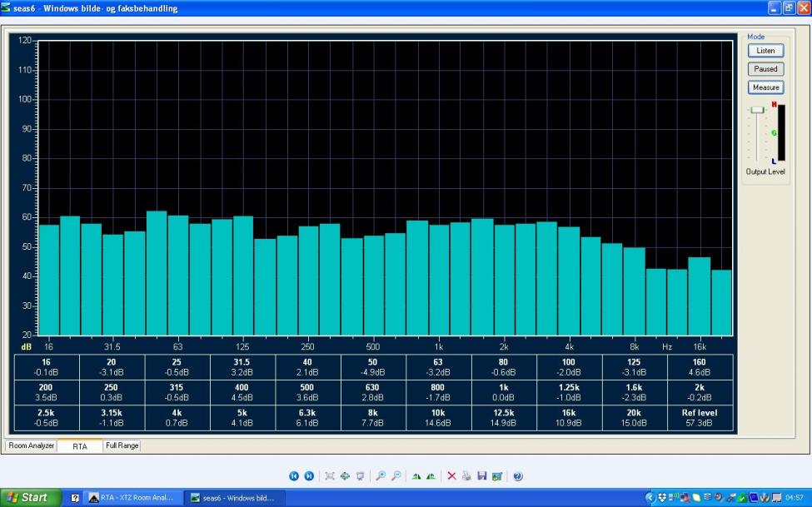The height and width of the screenshot is (507, 812).
Task: Zoom in using the magnifier plus icon
Action: 381,476
